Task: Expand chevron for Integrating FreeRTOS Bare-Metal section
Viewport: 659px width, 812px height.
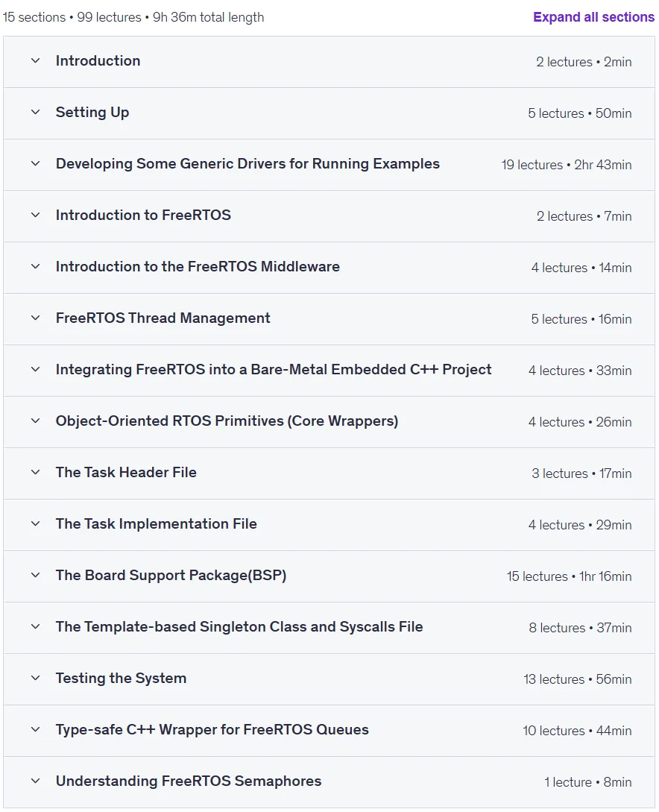Action: tap(35, 369)
